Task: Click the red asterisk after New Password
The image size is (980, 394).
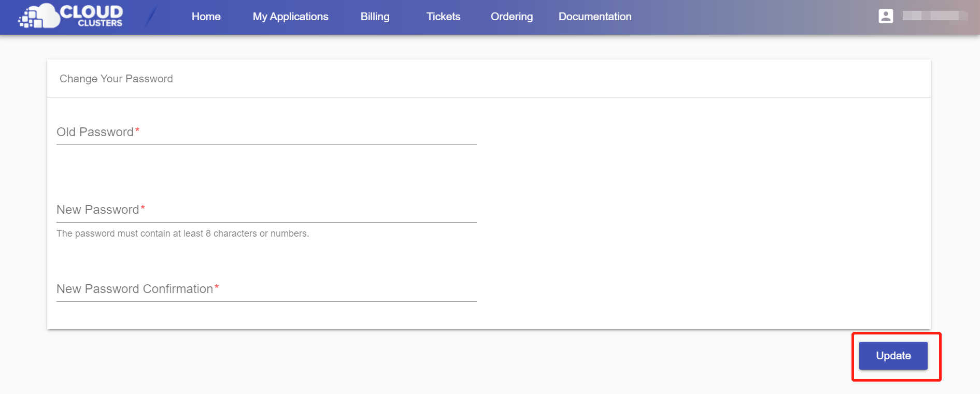Action: (143, 208)
